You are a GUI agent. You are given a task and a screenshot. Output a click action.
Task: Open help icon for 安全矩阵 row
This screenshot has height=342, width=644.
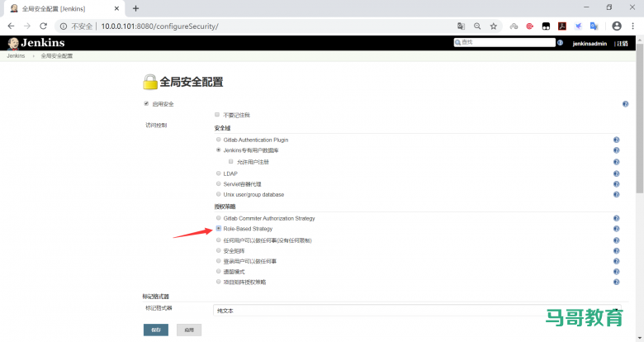(x=616, y=251)
